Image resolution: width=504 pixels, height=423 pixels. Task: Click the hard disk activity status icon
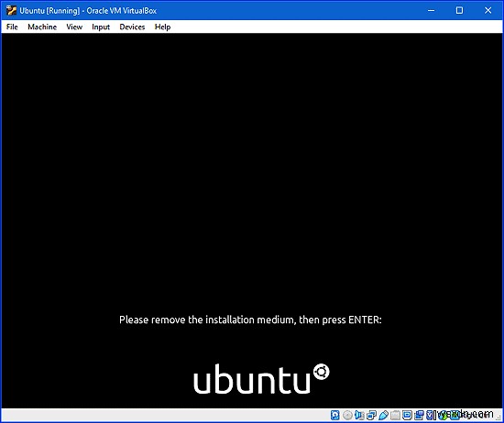(334, 415)
